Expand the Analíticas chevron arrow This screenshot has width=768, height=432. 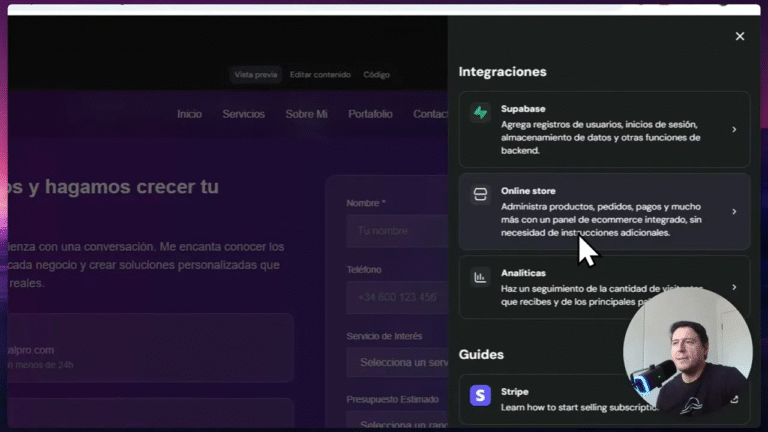tap(734, 287)
